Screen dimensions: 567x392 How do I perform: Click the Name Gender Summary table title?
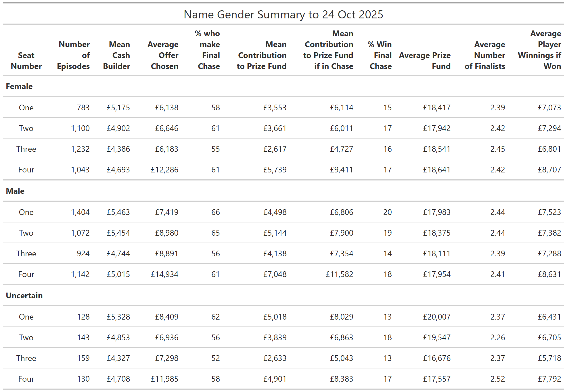tap(283, 14)
